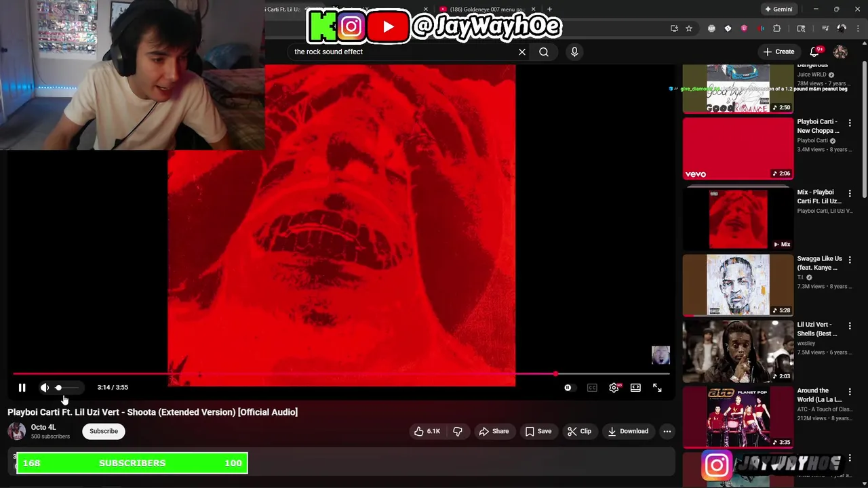Click 'Swagga Like Us (feat. Kanye' title
Screen dimensions: 868x488
[x=820, y=263]
